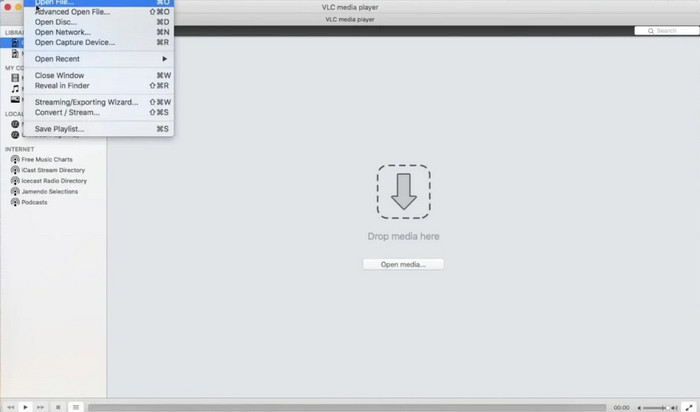Select Save Playlist... from the menu
Image resolution: width=700 pixels, height=412 pixels.
point(99,129)
